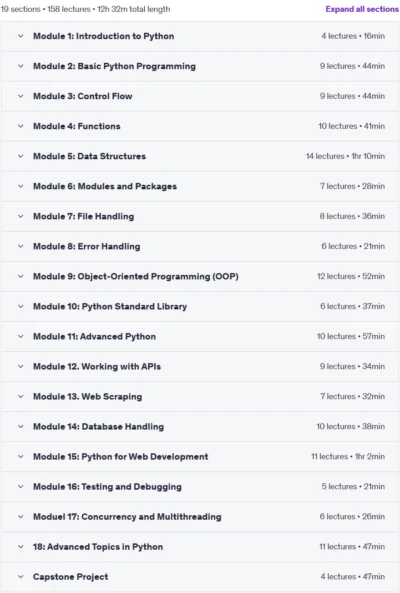Screen dimensions: 400x593
Task: Select Module 10: Python Standard Library heading
Action: 110,306
